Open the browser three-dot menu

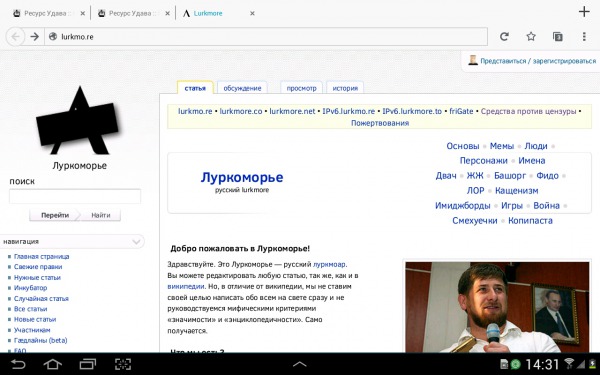coord(584,36)
